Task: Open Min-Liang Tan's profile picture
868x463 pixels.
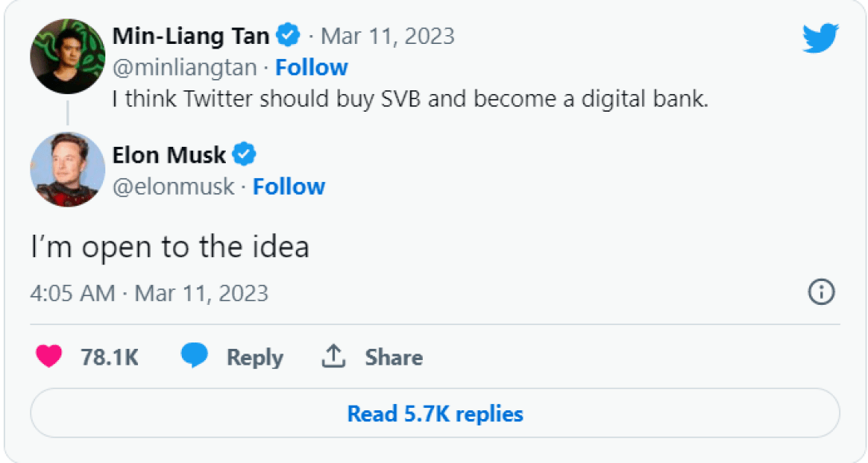Action: pyautogui.click(x=68, y=57)
